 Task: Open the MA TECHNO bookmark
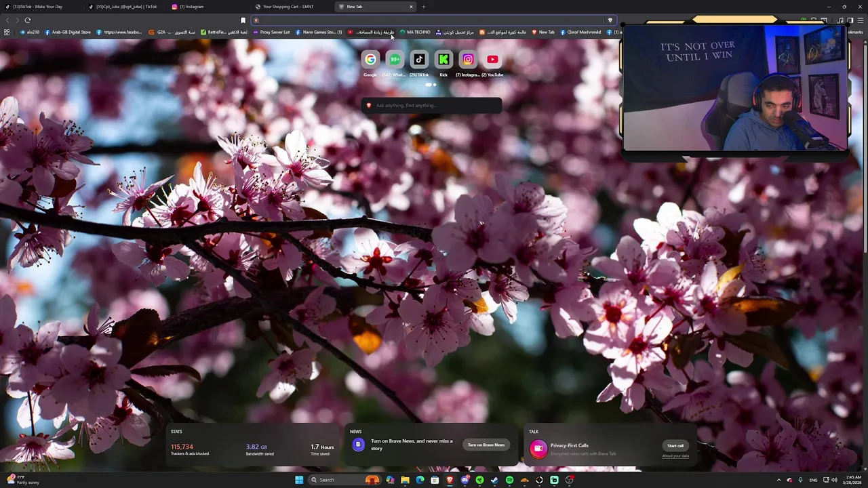pos(415,32)
